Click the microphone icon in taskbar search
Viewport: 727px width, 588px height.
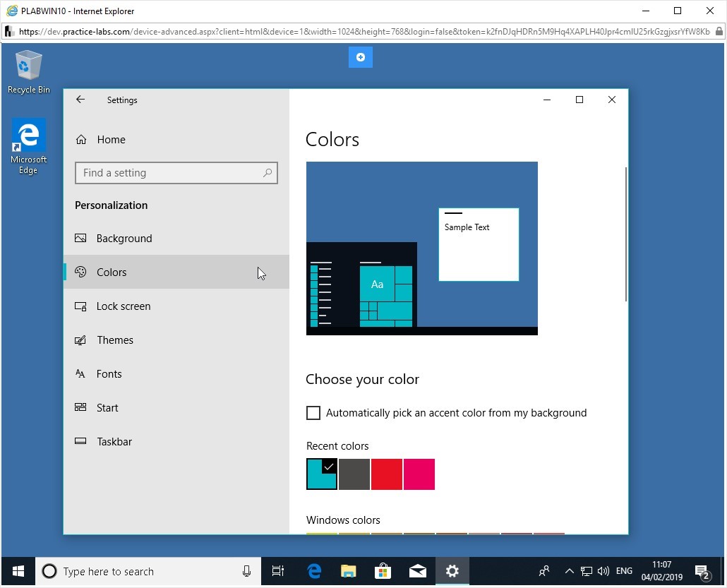click(x=246, y=571)
